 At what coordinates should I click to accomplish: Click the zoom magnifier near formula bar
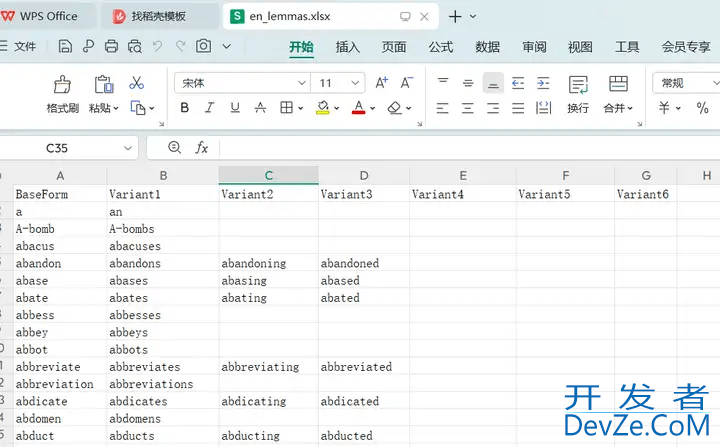pyautogui.click(x=174, y=147)
